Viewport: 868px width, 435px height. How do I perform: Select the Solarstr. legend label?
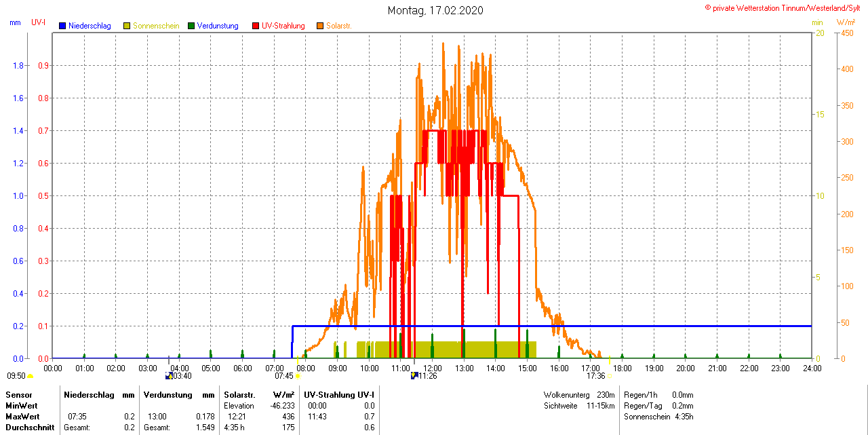tap(338, 26)
